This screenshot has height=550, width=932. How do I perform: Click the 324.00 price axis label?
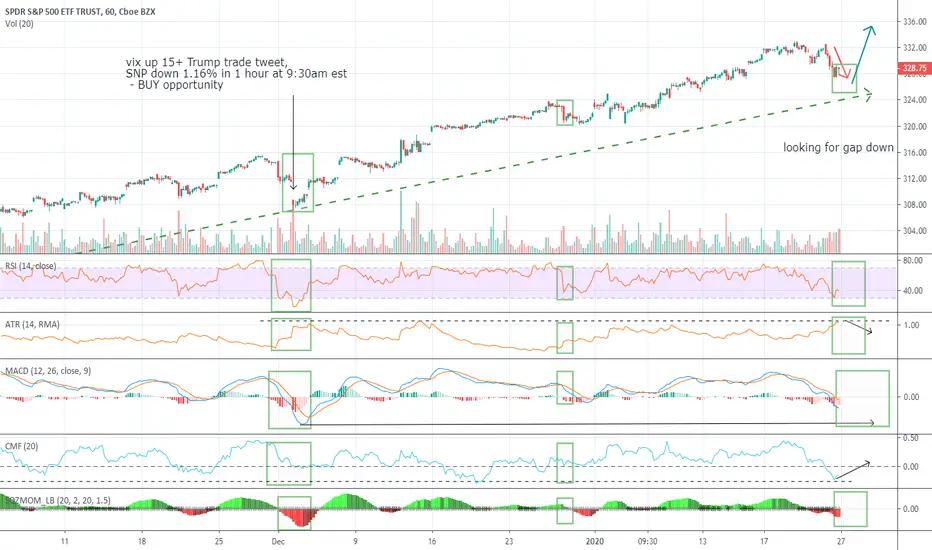pyautogui.click(x=915, y=100)
